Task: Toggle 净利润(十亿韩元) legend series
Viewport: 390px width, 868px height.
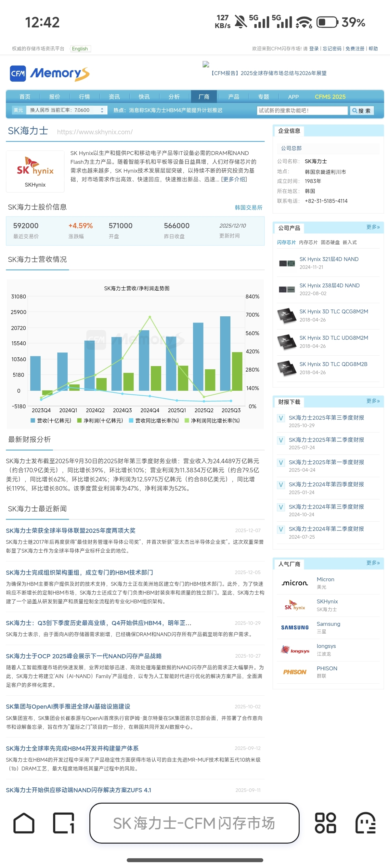Action: click(100, 421)
